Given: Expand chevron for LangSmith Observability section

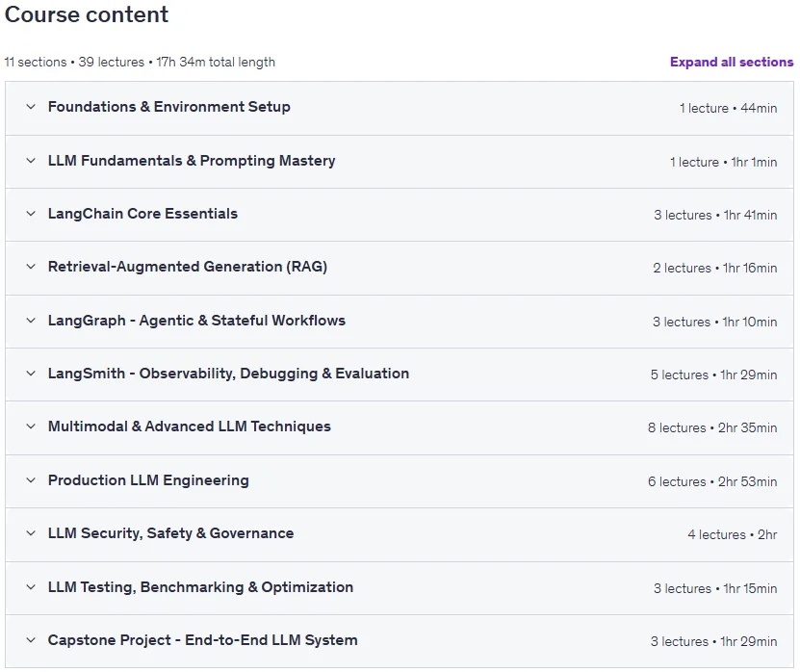Looking at the screenshot, I should (x=31, y=374).
